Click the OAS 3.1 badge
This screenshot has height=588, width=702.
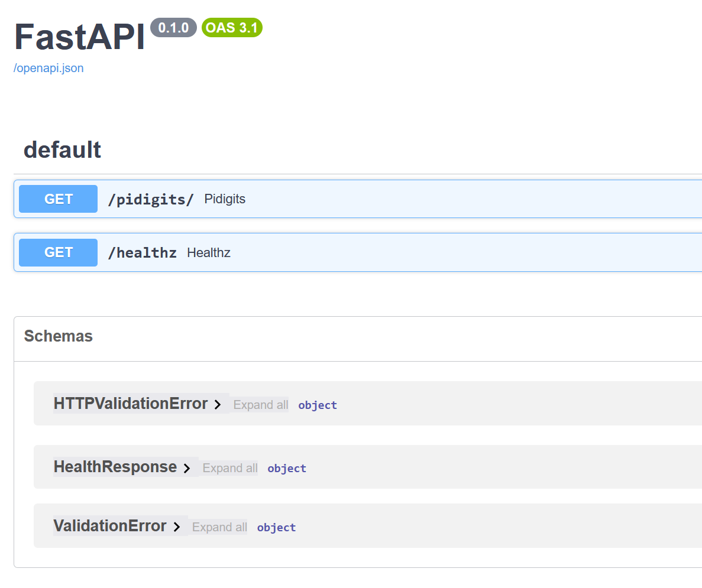tap(232, 28)
